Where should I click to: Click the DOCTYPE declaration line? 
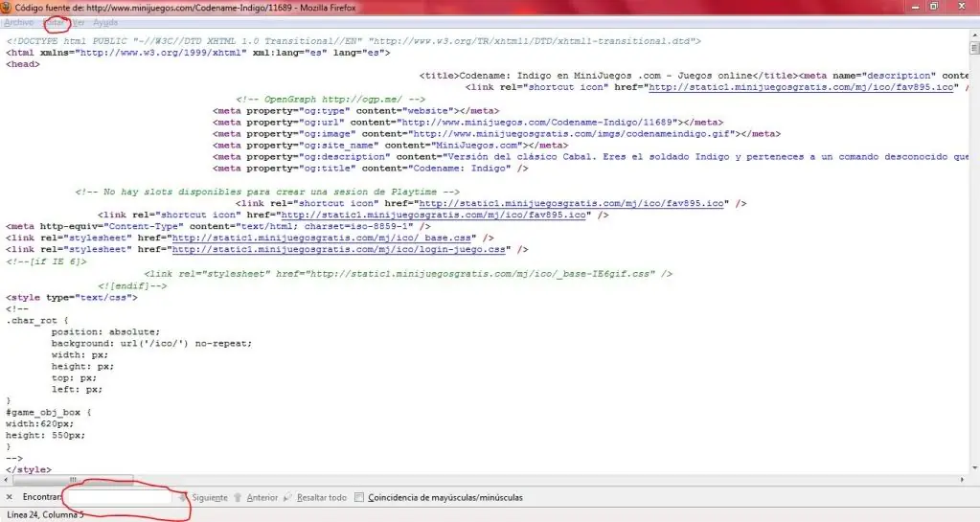[353, 41]
